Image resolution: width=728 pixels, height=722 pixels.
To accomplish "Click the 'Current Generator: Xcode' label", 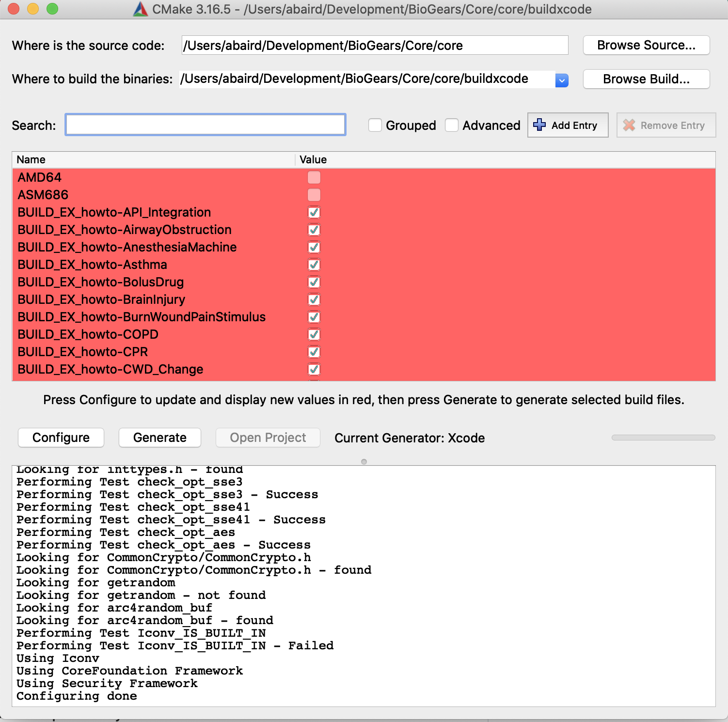I will pos(410,438).
